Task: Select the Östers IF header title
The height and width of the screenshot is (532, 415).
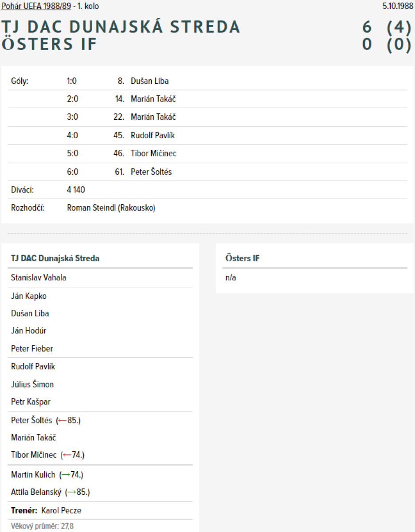Action: 49,44
